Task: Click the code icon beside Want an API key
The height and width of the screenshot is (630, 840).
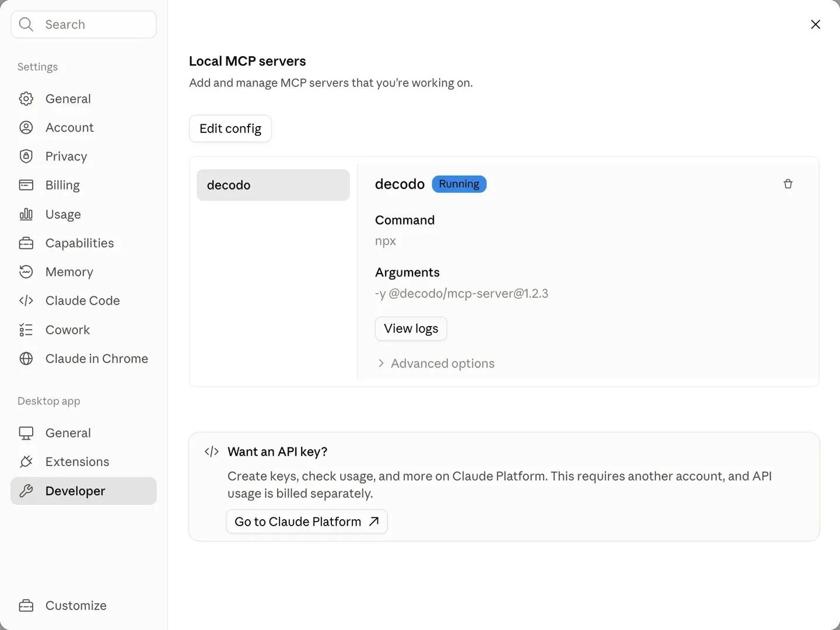Action: 212,452
